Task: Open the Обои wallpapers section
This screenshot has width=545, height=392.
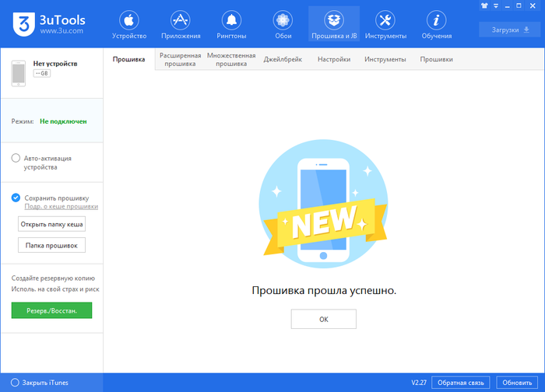Action: pyautogui.click(x=283, y=25)
